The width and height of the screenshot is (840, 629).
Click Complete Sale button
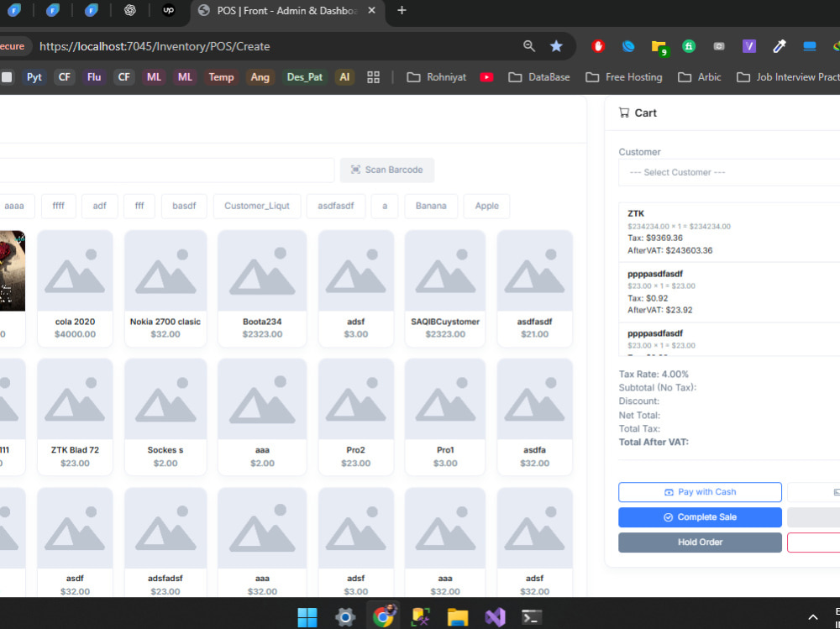pyautogui.click(x=700, y=517)
